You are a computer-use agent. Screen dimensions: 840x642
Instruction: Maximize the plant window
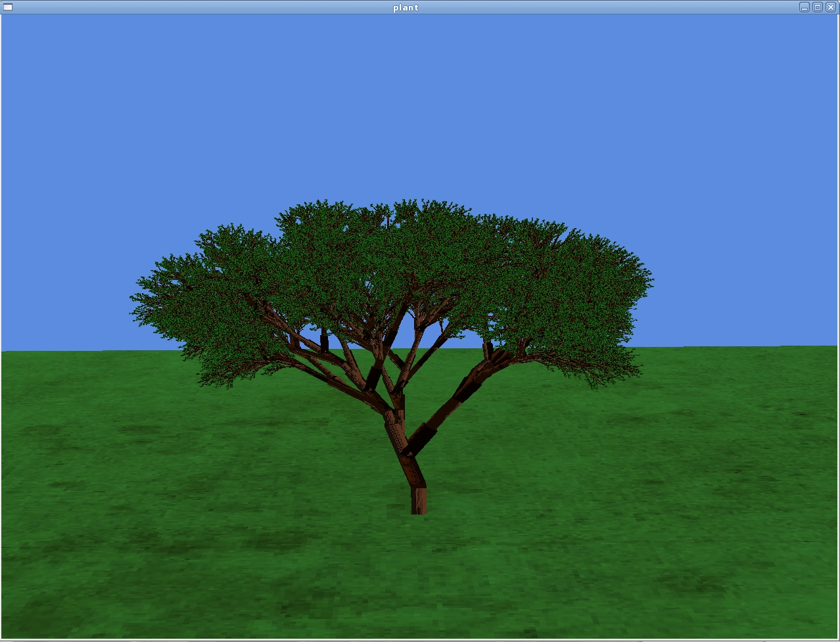[817, 7]
